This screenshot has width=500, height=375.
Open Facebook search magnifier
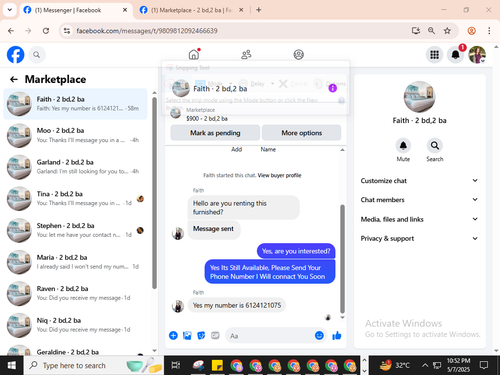(37, 55)
